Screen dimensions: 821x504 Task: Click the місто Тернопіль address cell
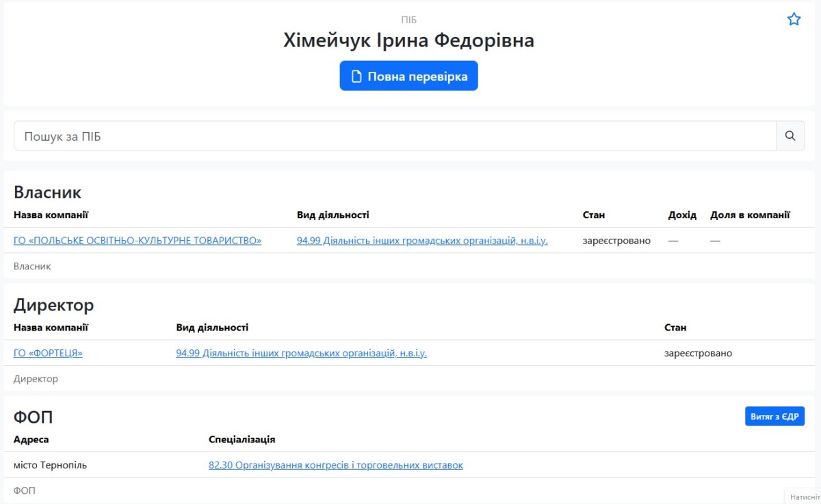51,465
